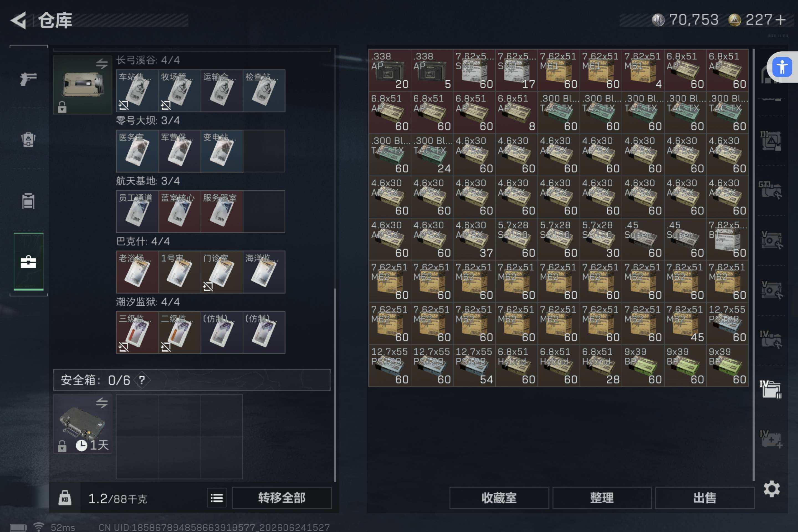Expand the level III storage box icon
Screen dimensions: 798x532
coord(771,141)
